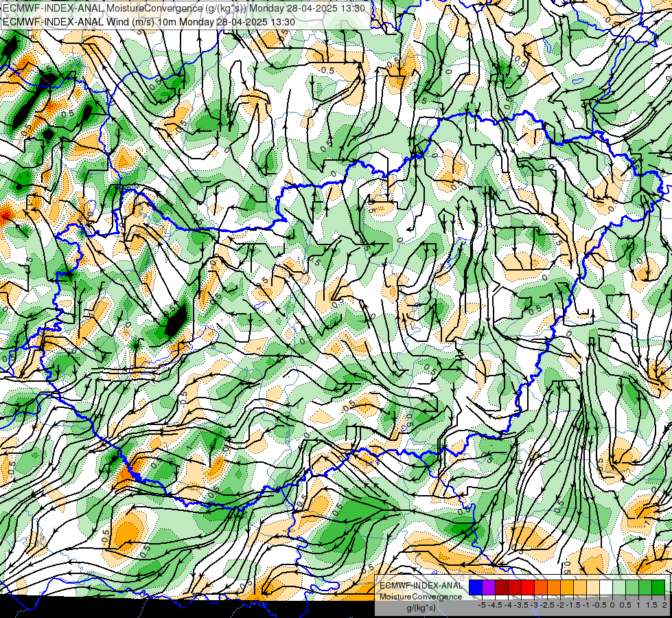Pick the pale peach swatch between -1 and -0.5
Image resolution: width=672 pixels, height=618 pixels.
[593, 587]
